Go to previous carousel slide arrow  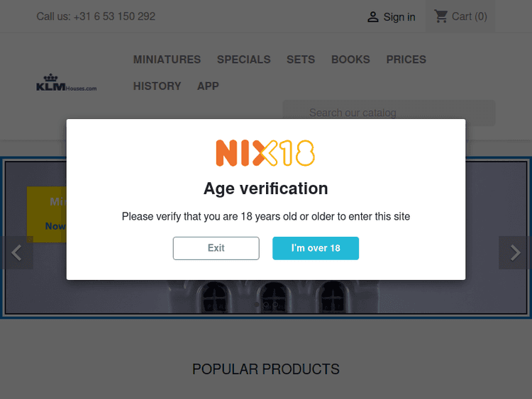click(17, 253)
